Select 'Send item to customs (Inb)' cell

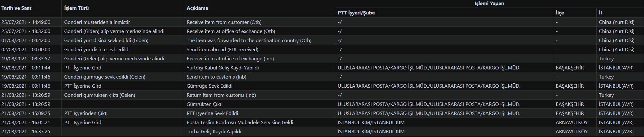pyautogui.click(x=216, y=77)
